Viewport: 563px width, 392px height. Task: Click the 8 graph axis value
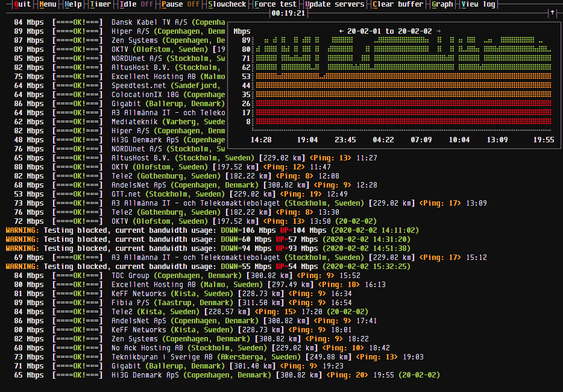coord(248,122)
